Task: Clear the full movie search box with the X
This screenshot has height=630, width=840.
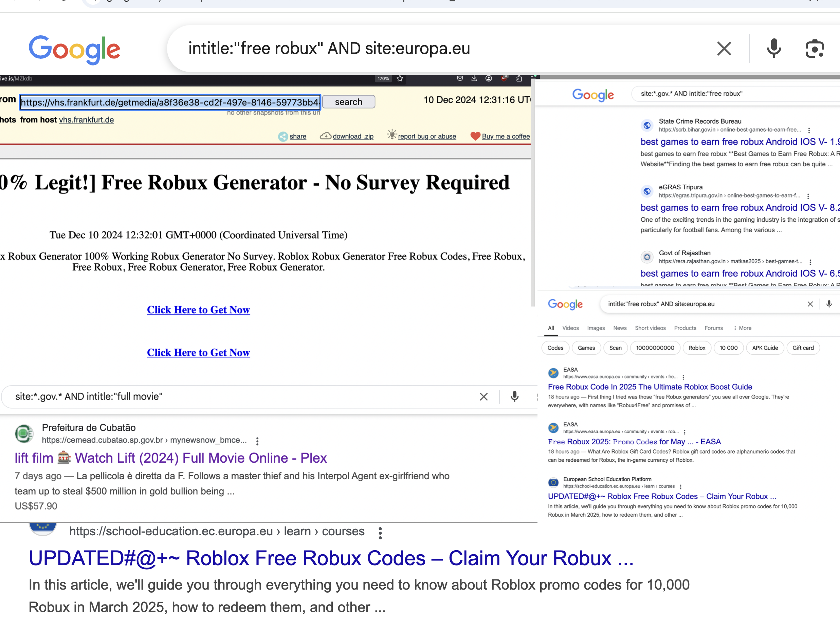Action: click(x=483, y=397)
